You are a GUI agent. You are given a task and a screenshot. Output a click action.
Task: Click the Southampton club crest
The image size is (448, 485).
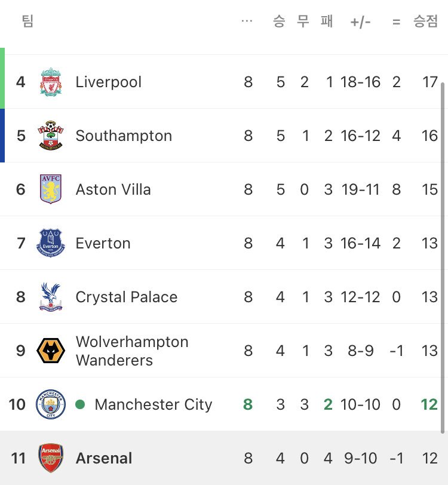click(x=51, y=136)
